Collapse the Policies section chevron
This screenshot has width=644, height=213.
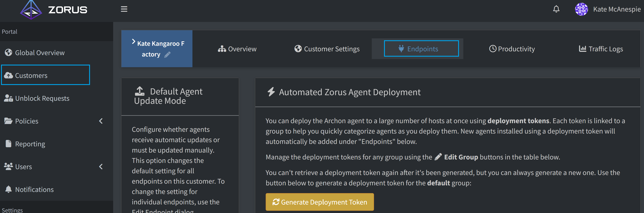pyautogui.click(x=101, y=121)
